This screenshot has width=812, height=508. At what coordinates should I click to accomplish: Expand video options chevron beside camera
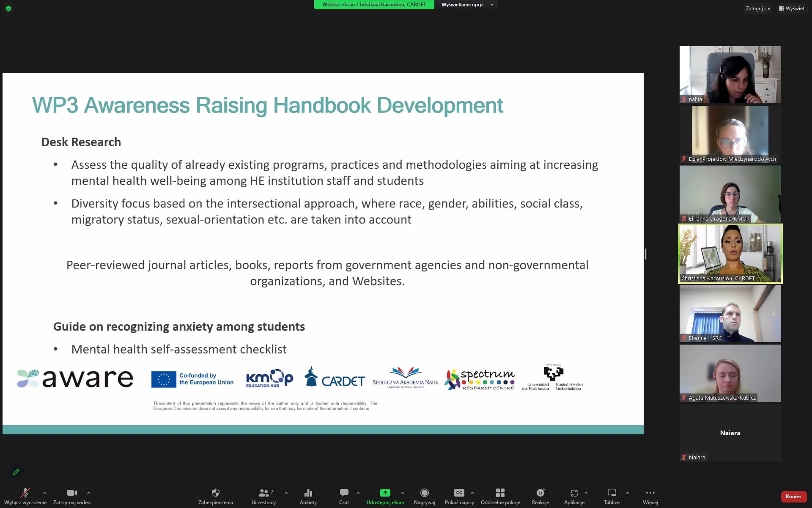89,493
